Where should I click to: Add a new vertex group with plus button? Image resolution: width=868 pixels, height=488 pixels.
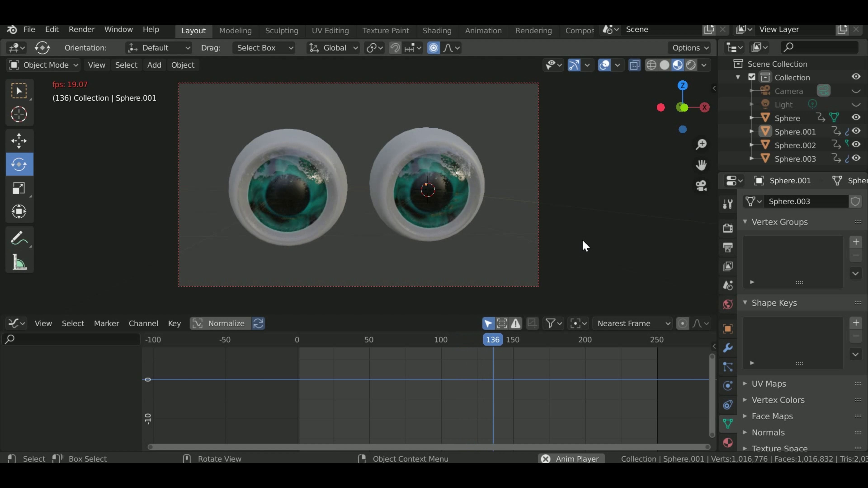click(856, 242)
